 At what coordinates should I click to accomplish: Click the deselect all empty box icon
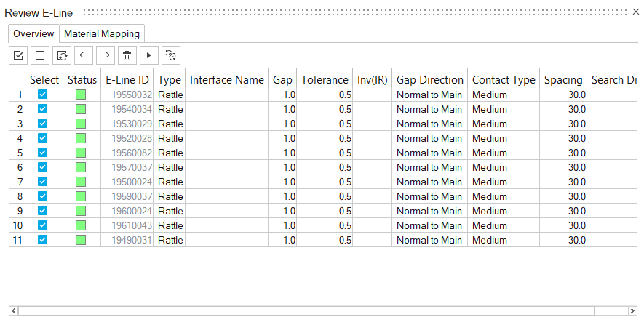tap(41, 55)
